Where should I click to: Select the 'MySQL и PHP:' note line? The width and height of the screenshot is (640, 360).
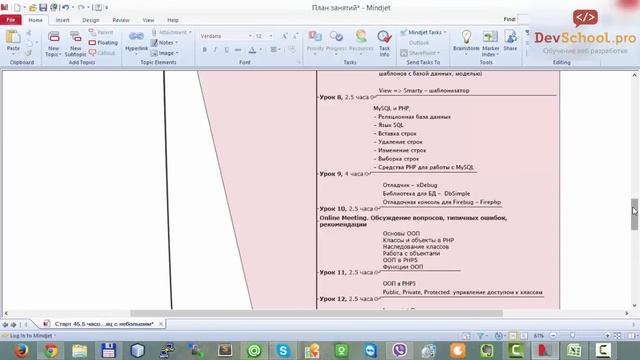tap(391, 109)
